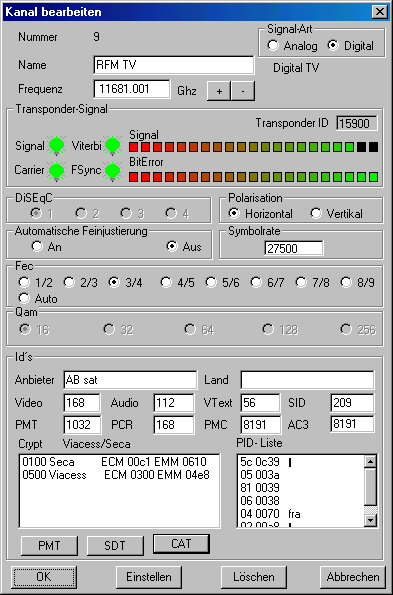
Task: Click PID list scrollbar down arrow
Action: point(370,520)
